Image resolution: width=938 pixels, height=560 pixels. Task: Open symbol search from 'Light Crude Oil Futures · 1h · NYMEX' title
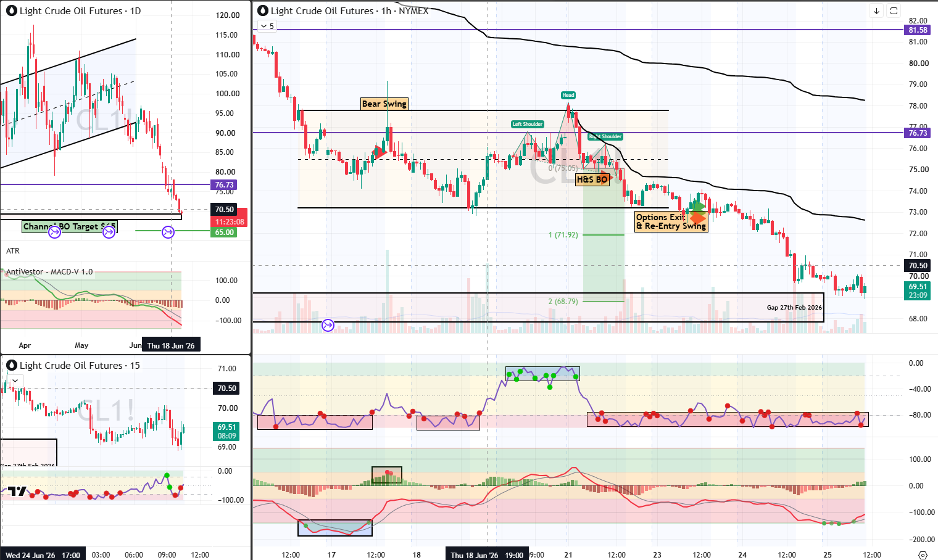pyautogui.click(x=349, y=10)
